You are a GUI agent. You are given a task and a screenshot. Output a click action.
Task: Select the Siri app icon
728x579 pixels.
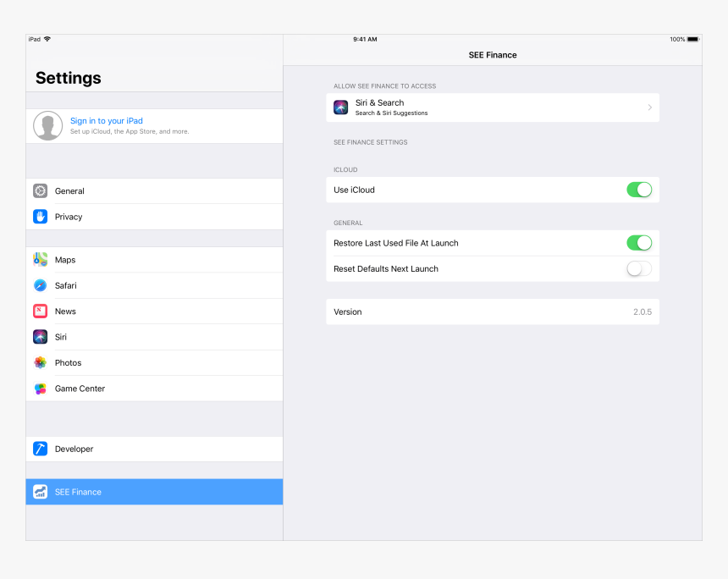(x=40, y=337)
